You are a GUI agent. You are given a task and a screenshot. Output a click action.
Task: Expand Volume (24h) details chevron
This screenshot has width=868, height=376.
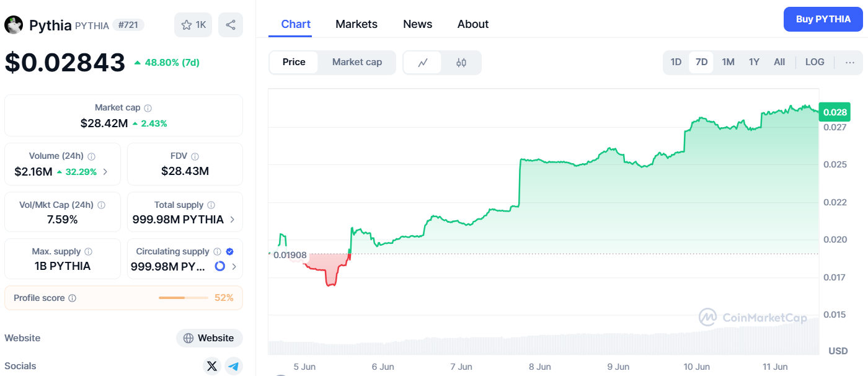(105, 172)
